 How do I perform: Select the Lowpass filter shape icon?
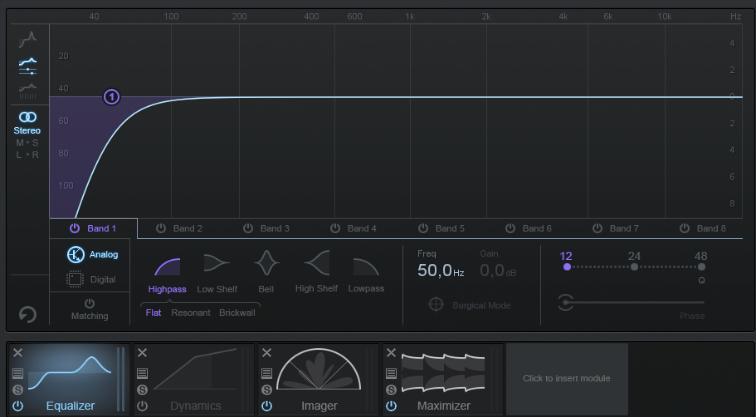point(366,267)
